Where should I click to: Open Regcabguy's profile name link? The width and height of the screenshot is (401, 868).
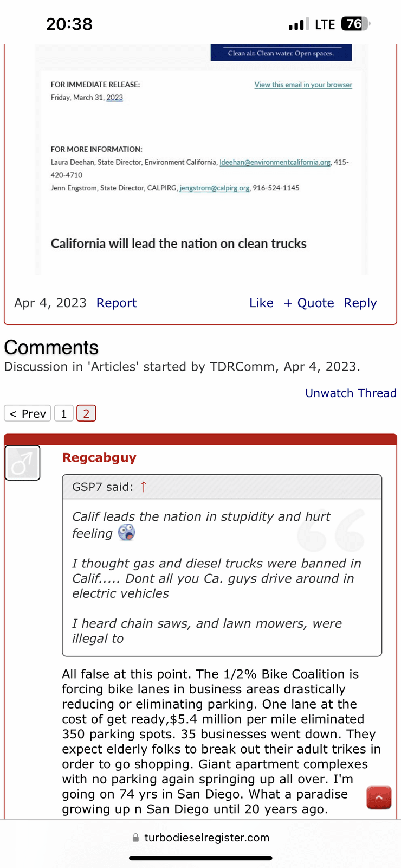coord(99,457)
